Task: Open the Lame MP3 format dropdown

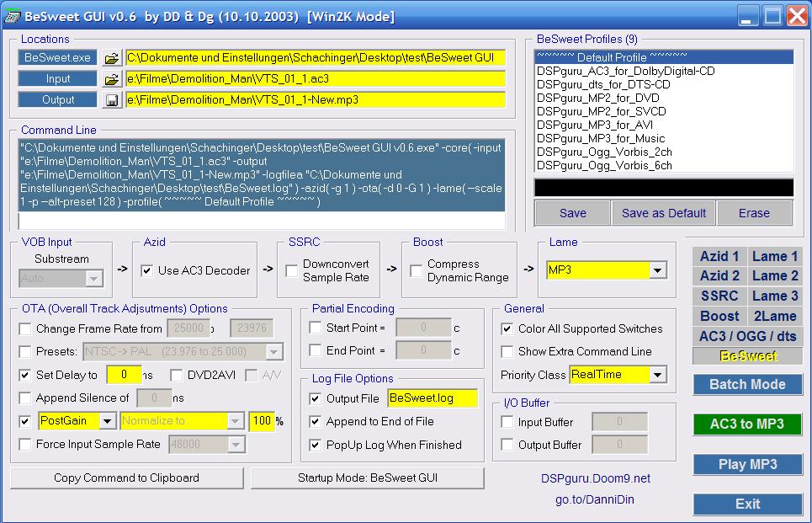Action: point(658,270)
